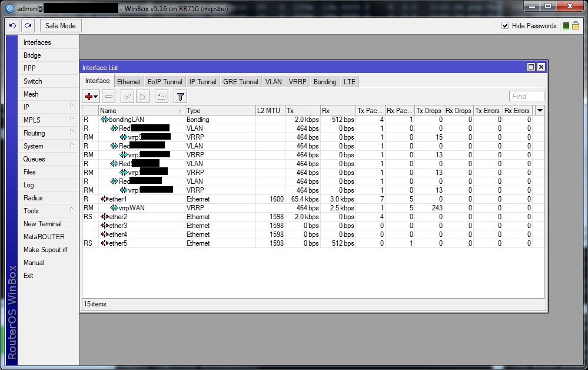The width and height of the screenshot is (588, 370).
Task: Add a new interface with the red plus icon
Action: point(89,96)
